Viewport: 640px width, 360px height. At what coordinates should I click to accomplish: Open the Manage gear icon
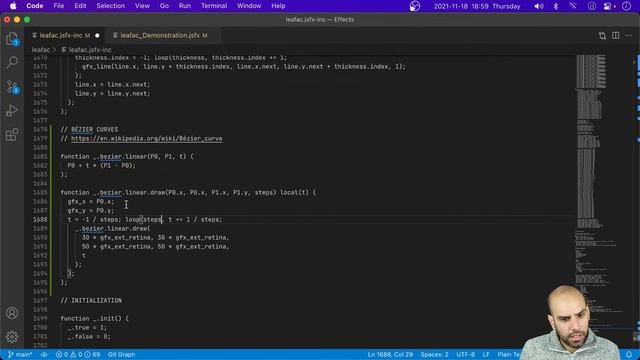[12, 337]
